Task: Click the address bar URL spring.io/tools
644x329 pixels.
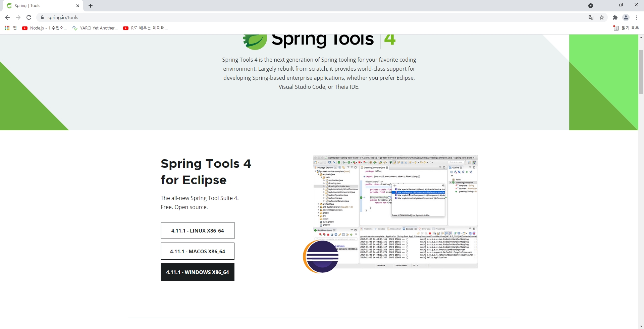Action: point(63,17)
